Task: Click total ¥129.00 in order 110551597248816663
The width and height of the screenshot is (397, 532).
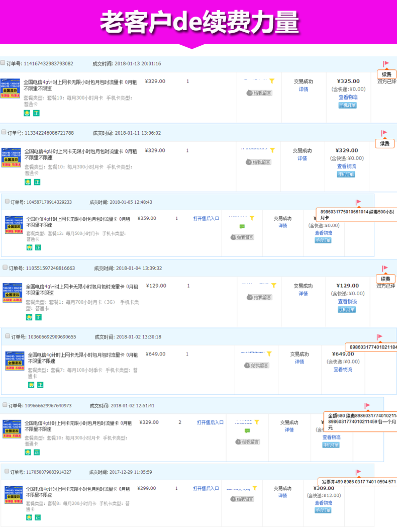Action: coord(348,286)
